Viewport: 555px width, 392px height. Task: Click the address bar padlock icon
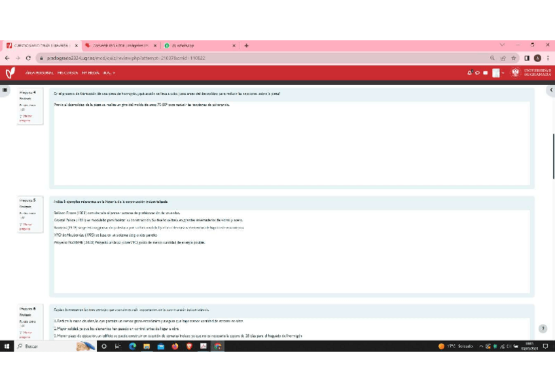click(41, 58)
